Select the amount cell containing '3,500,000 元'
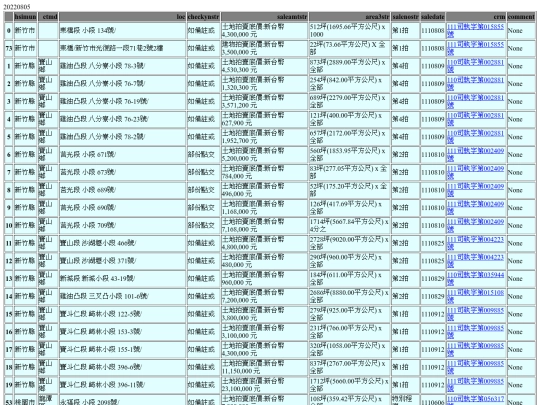Viewport: 540px width, 405px height. pyautogui.click(x=264, y=48)
